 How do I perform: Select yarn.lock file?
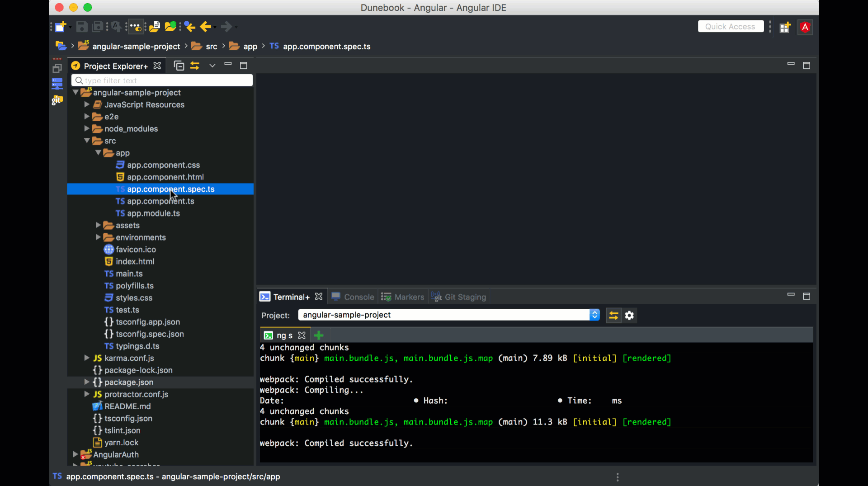[x=121, y=443]
